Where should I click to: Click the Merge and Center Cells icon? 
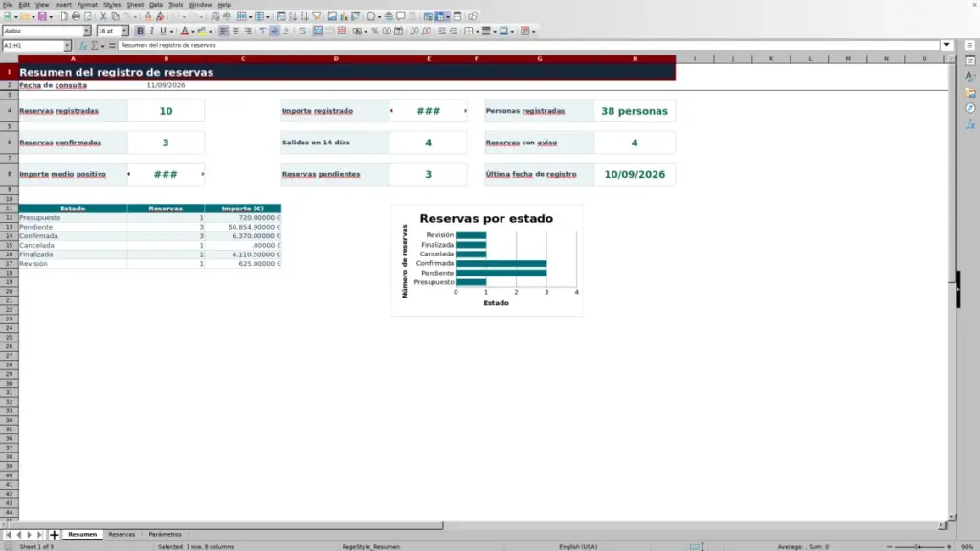click(x=318, y=31)
